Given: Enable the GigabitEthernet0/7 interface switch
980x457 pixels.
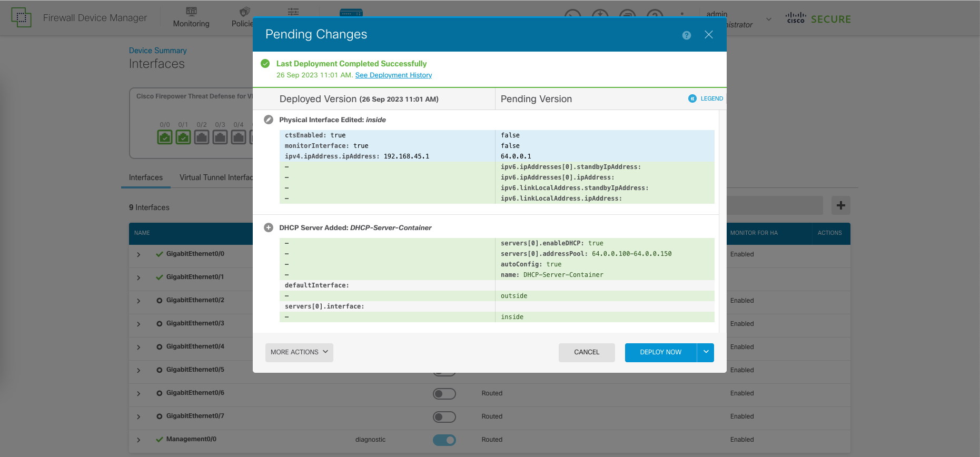Looking at the screenshot, I should [444, 417].
